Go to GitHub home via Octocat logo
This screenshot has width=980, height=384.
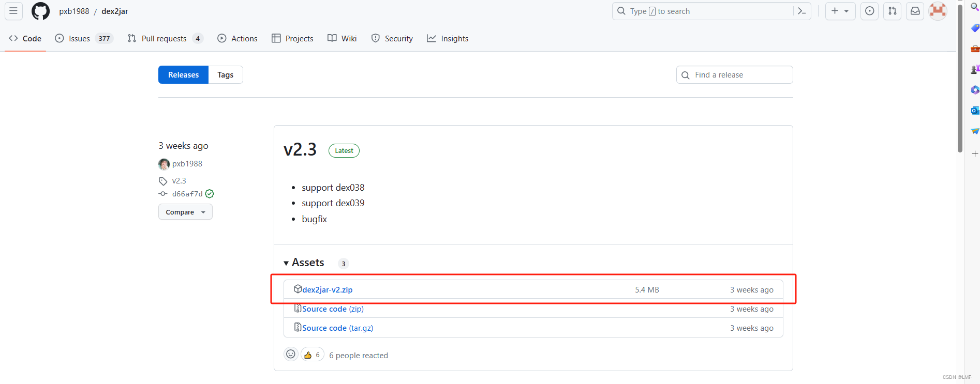coord(40,11)
